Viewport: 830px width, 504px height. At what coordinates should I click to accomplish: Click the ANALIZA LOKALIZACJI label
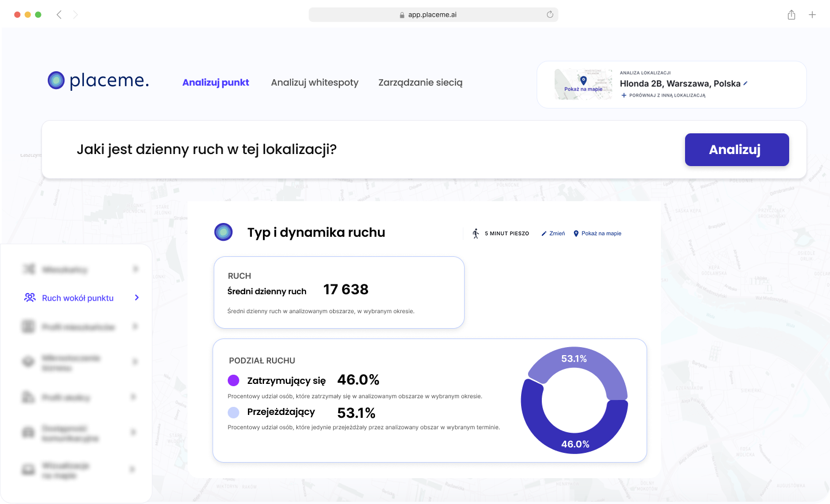coord(645,73)
